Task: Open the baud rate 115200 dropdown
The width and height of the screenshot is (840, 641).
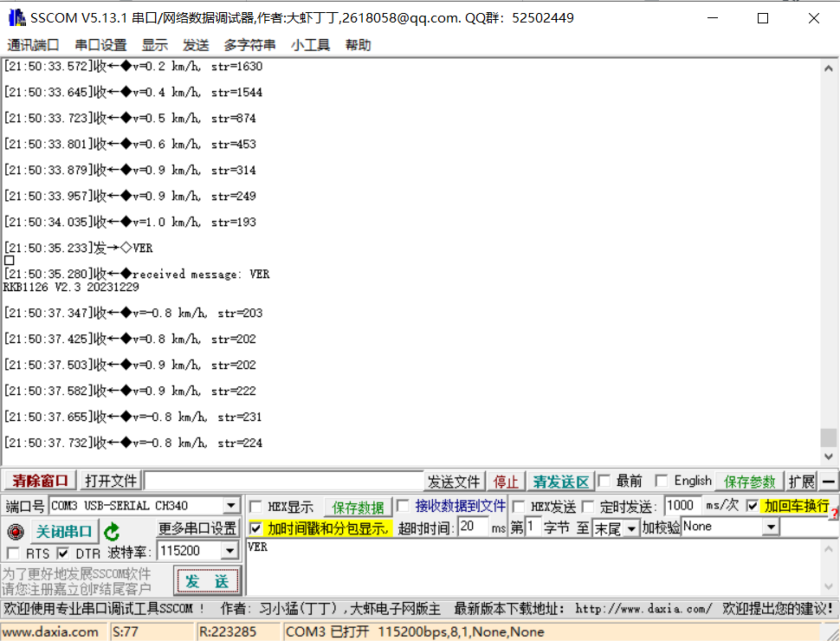Action: pyautogui.click(x=229, y=551)
